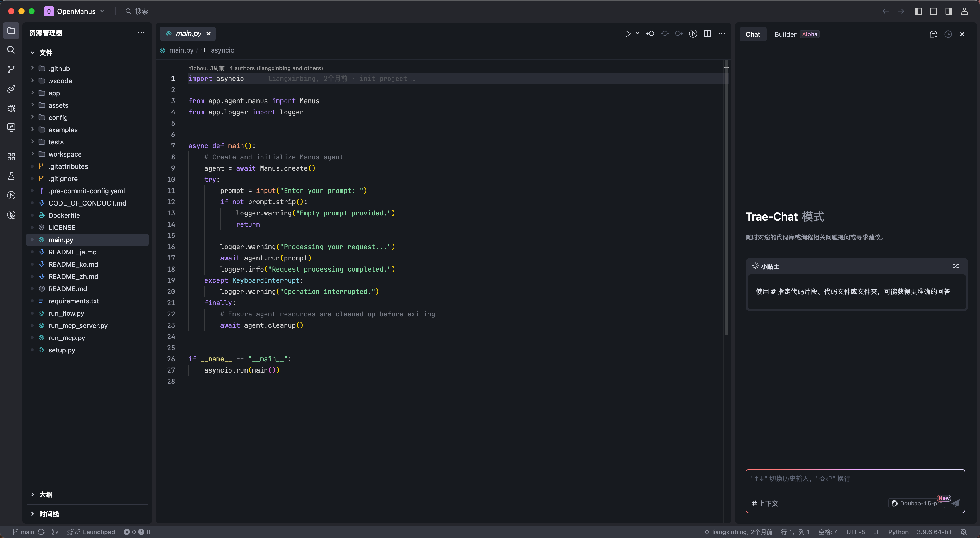Split the editor to the right
Image resolution: width=980 pixels, height=538 pixels.
(x=707, y=34)
